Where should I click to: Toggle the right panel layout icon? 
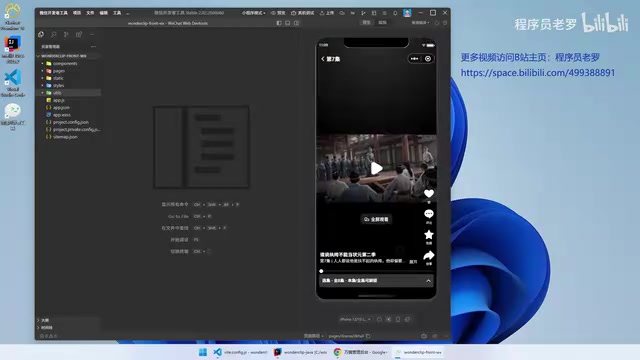[297, 23]
